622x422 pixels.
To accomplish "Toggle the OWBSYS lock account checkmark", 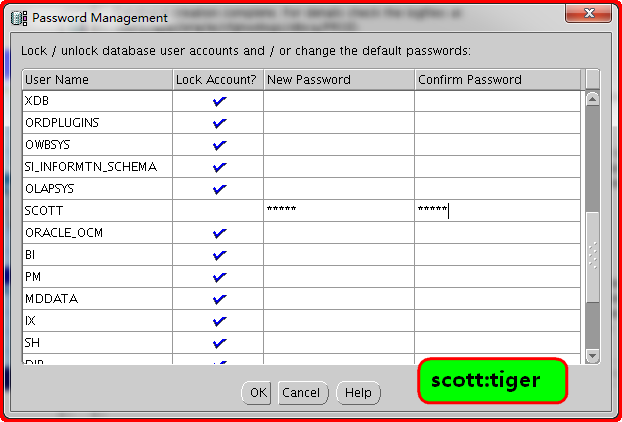I will [219, 145].
